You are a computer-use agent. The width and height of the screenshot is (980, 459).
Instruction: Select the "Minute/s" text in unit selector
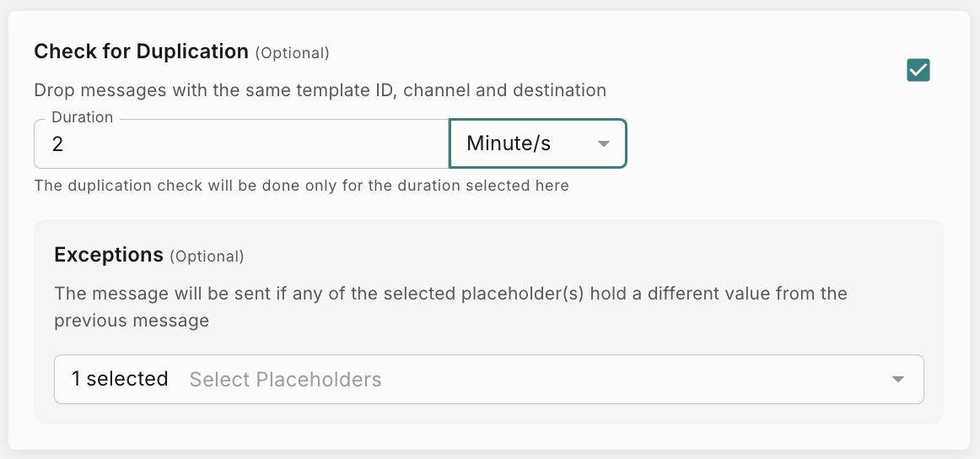tap(509, 143)
